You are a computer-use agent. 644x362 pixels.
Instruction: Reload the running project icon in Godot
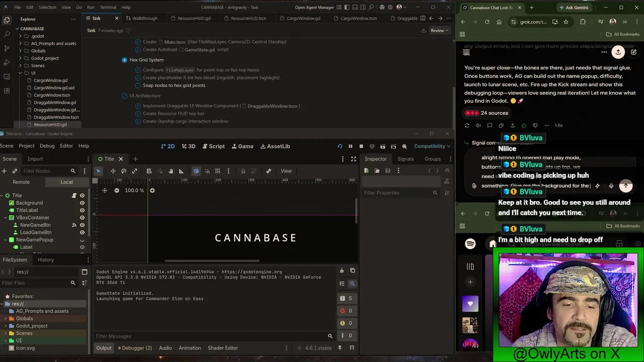pos(340,146)
